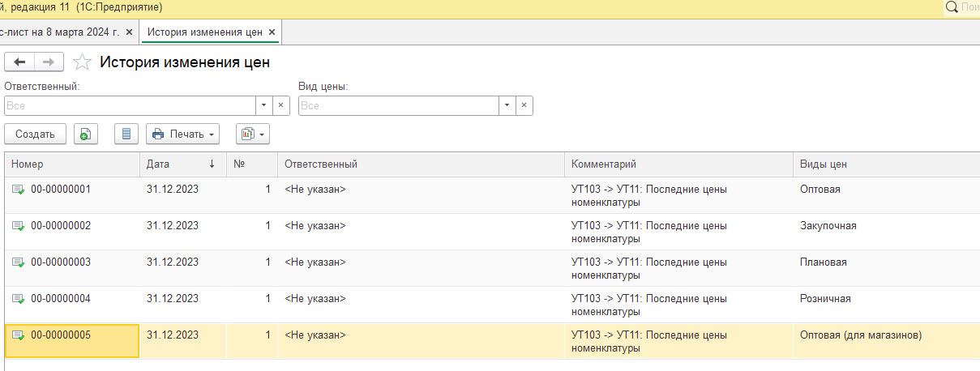The width and height of the screenshot is (980, 371).
Task: Close the price list 8 марта 2024 tab
Action: (129, 32)
